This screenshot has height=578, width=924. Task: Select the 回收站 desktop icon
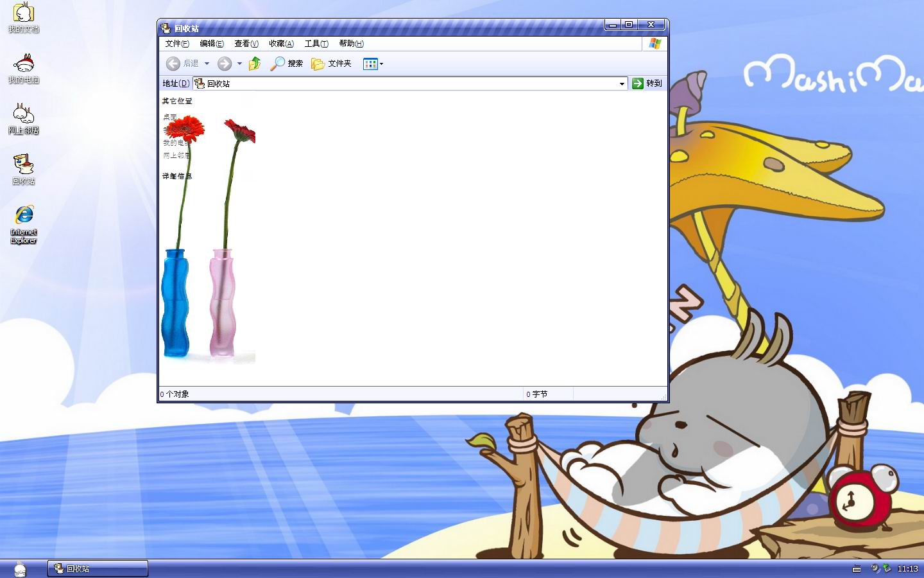(24, 169)
